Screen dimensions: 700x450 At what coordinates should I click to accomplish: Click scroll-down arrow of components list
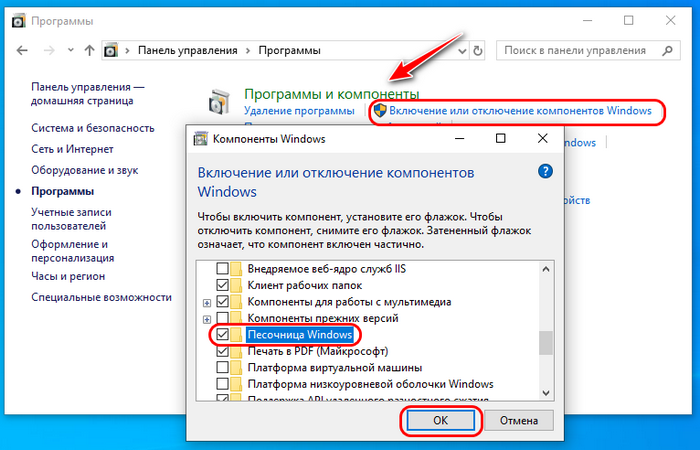546,393
